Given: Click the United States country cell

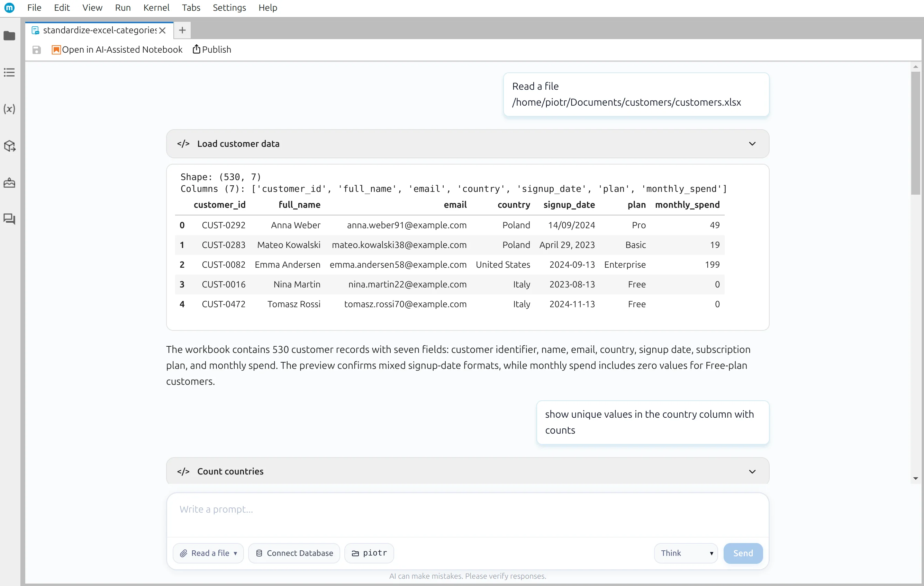Looking at the screenshot, I should 503,265.
